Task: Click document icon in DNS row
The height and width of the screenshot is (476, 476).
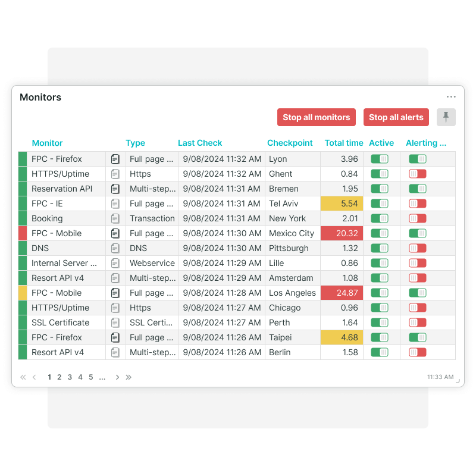Action: [x=115, y=248]
